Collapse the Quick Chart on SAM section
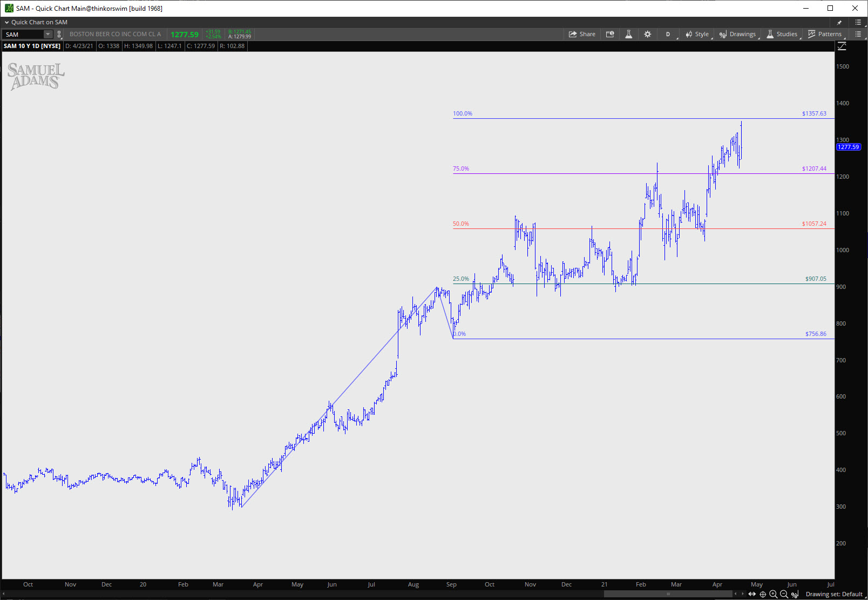The height and width of the screenshot is (600, 868). click(7, 22)
